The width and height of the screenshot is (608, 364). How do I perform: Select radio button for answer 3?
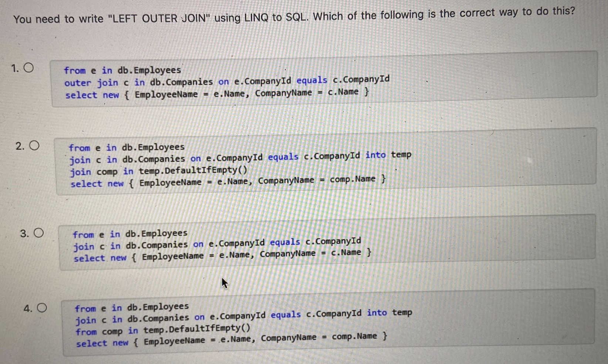point(38,233)
